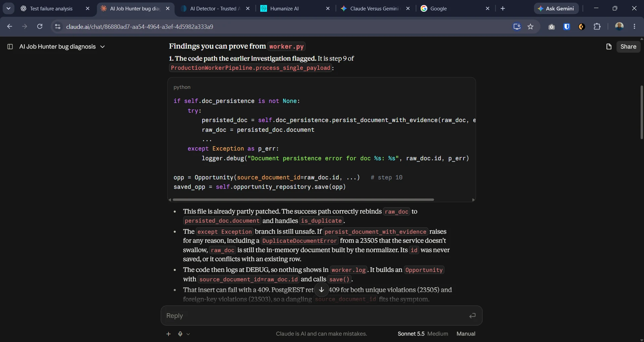644x342 pixels.
Task: Close the Humanize AI tab
Action: 328,8
